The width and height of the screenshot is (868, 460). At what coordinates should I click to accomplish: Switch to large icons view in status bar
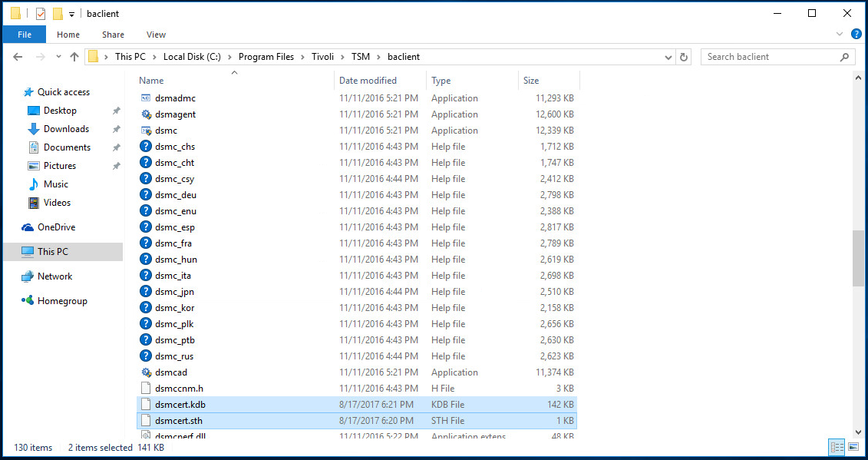(x=853, y=448)
